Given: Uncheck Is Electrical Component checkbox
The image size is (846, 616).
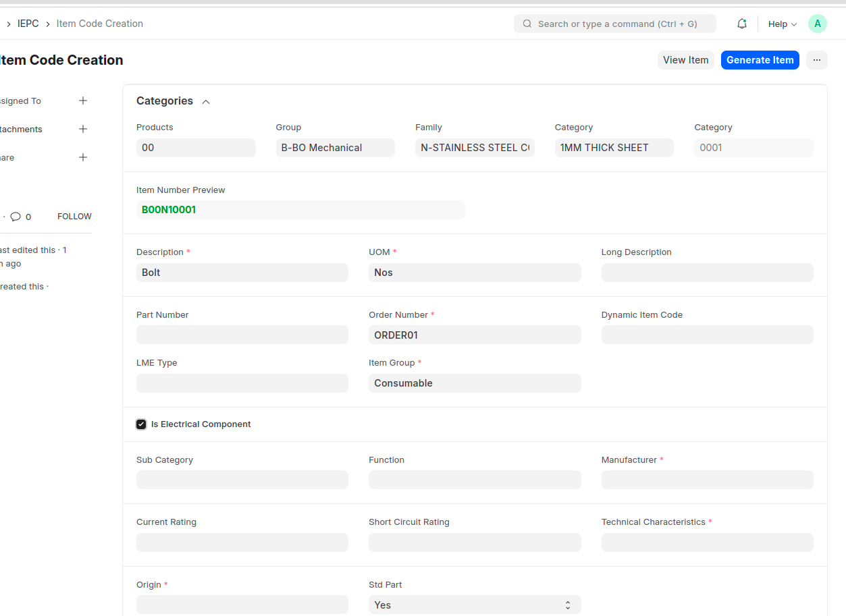Looking at the screenshot, I should [141, 424].
